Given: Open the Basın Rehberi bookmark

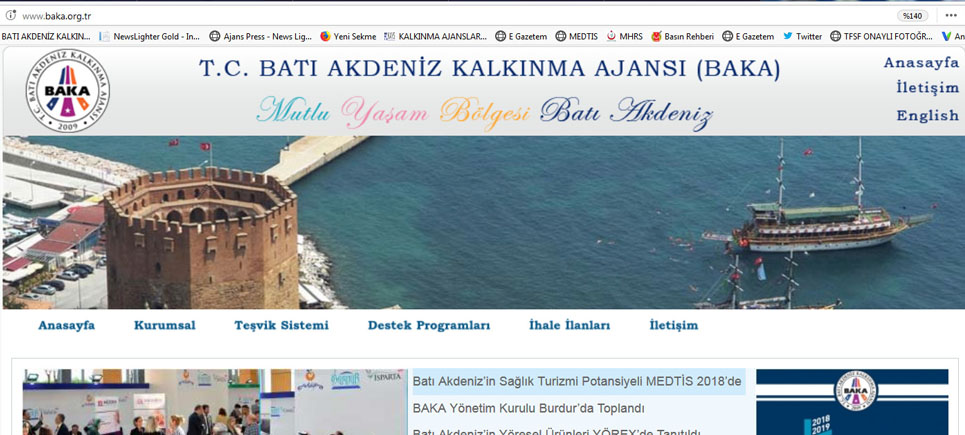Looking at the screenshot, I should (x=683, y=36).
